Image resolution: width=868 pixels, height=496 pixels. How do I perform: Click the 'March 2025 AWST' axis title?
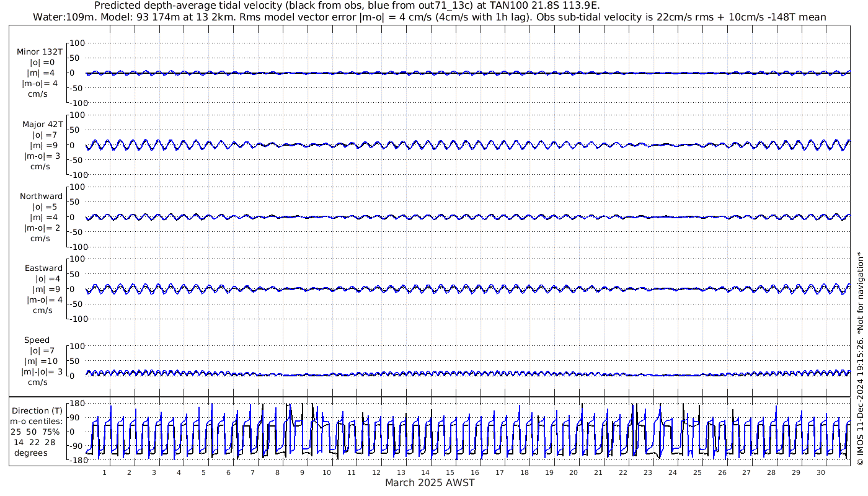(430, 483)
